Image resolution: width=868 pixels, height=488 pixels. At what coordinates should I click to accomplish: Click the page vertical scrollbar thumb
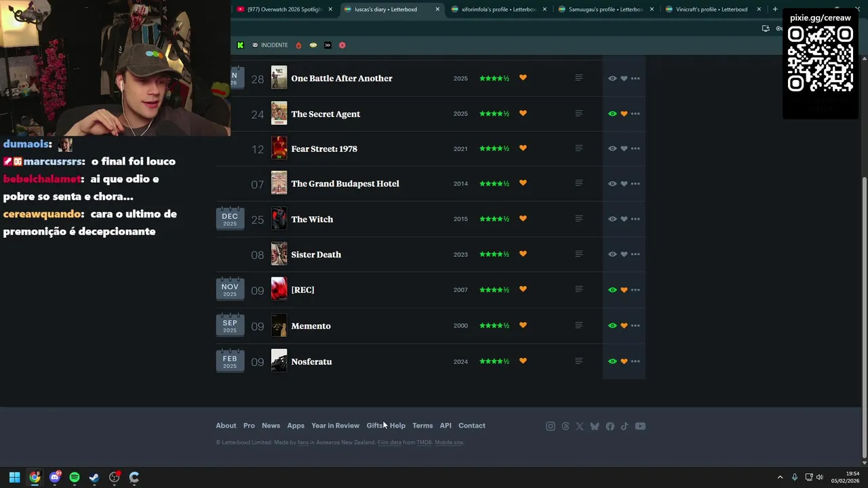864,317
